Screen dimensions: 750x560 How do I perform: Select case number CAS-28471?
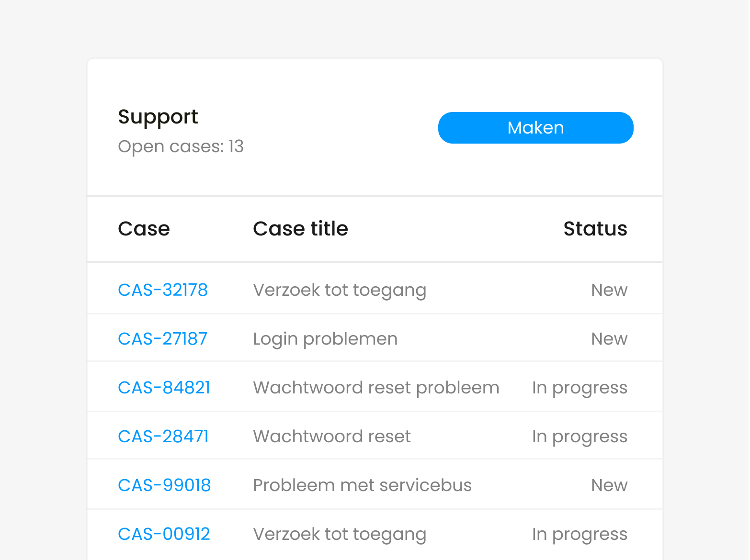tap(163, 437)
